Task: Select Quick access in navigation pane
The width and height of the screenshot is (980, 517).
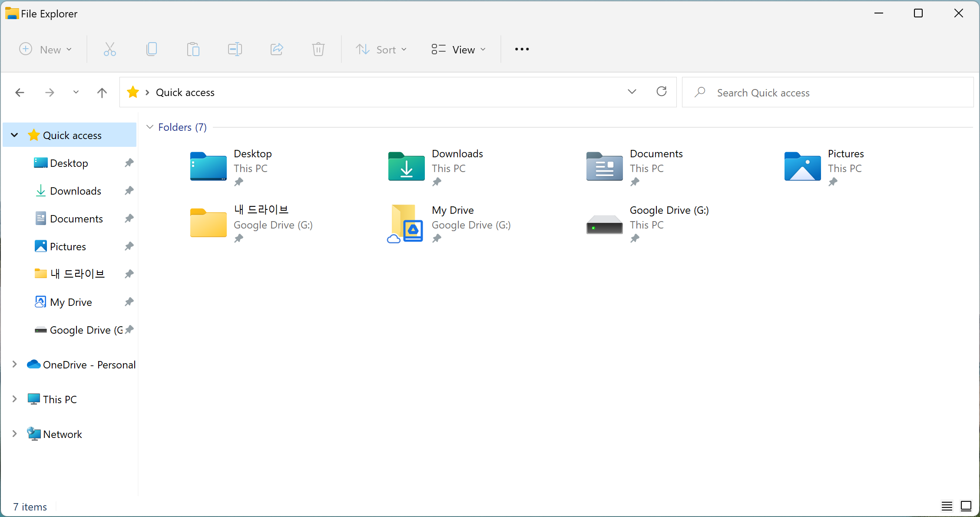Action: click(x=70, y=135)
